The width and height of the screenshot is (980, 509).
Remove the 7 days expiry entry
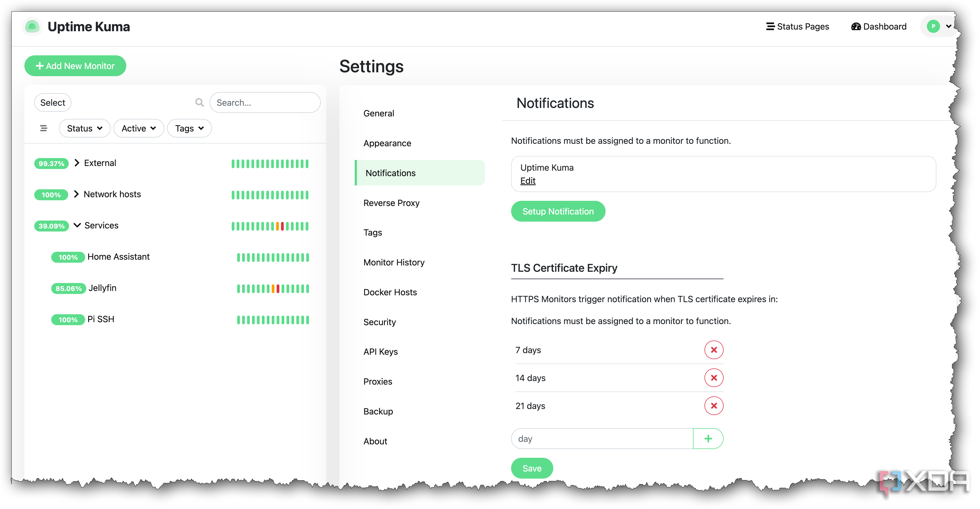713,350
